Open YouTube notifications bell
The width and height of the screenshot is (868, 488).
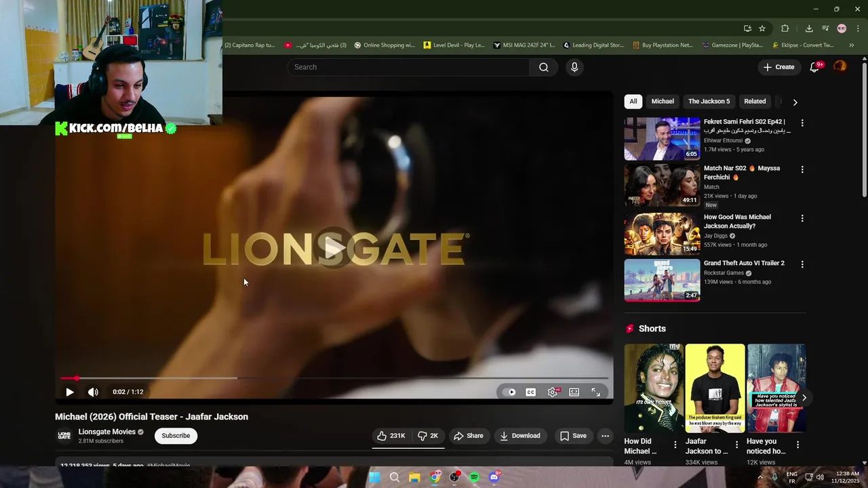(815, 67)
